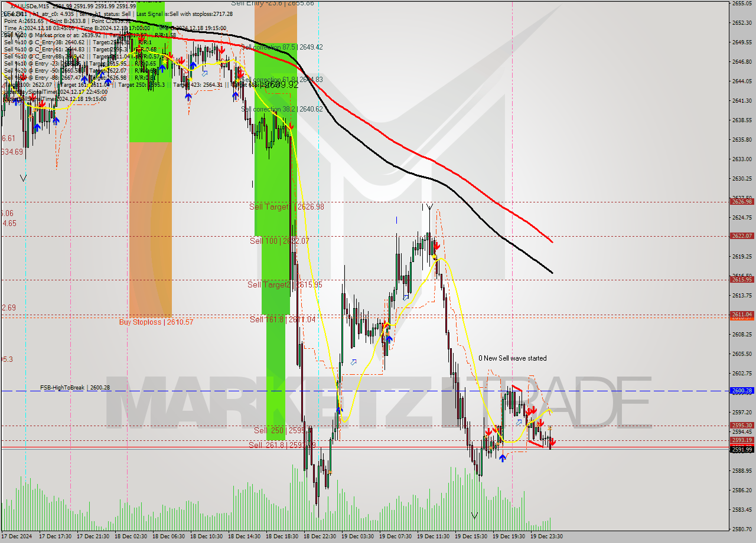Click the '17 Dec 2024' time axis label

click(x=18, y=537)
